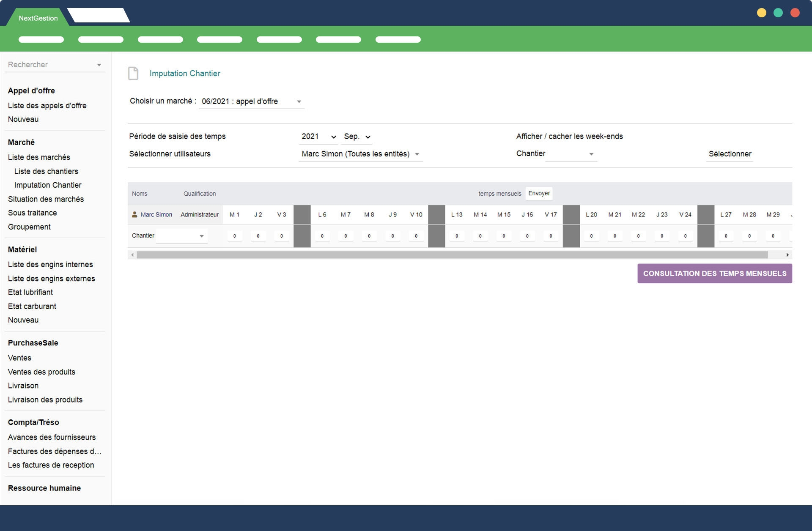Switch to the NextGestion tab
Viewport: 812px width, 531px height.
[x=38, y=18]
